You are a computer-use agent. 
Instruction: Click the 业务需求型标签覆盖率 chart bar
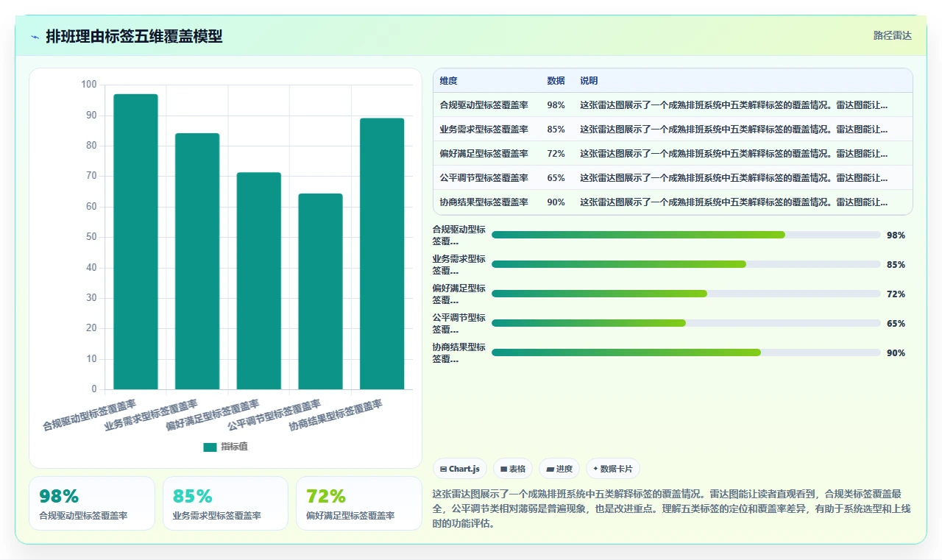(x=197, y=261)
